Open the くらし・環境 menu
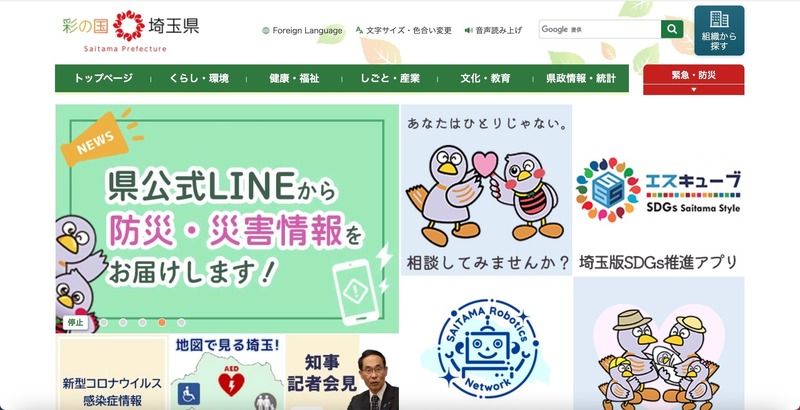800x410 pixels. coord(199,79)
